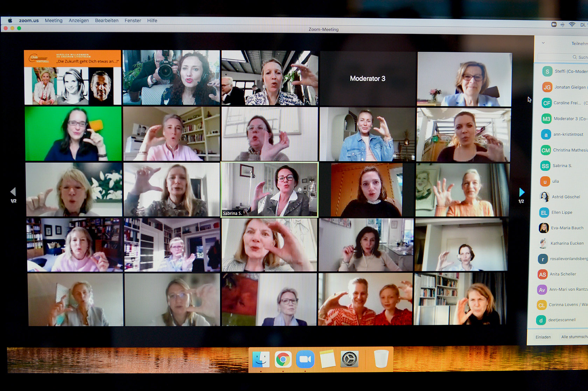This screenshot has width=588, height=391.
Task: Select Sabrina S.'s highlighted video tile
Action: click(x=269, y=190)
